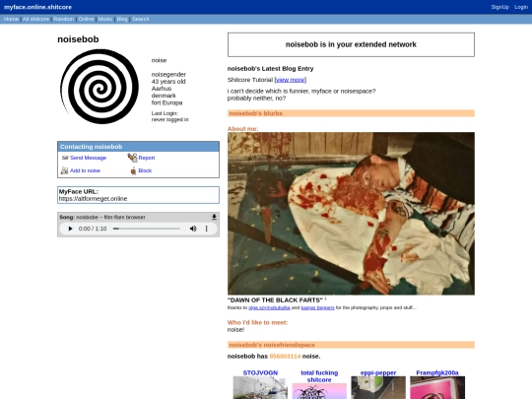This screenshot has height=399, width=532.
Task: Click the extended network notice box
Action: [351, 44]
